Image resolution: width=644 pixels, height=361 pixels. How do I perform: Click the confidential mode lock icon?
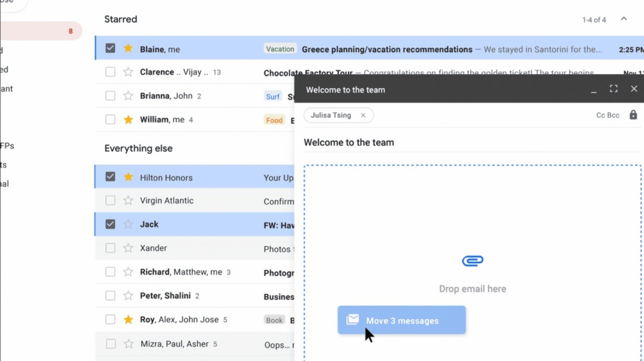coord(633,115)
